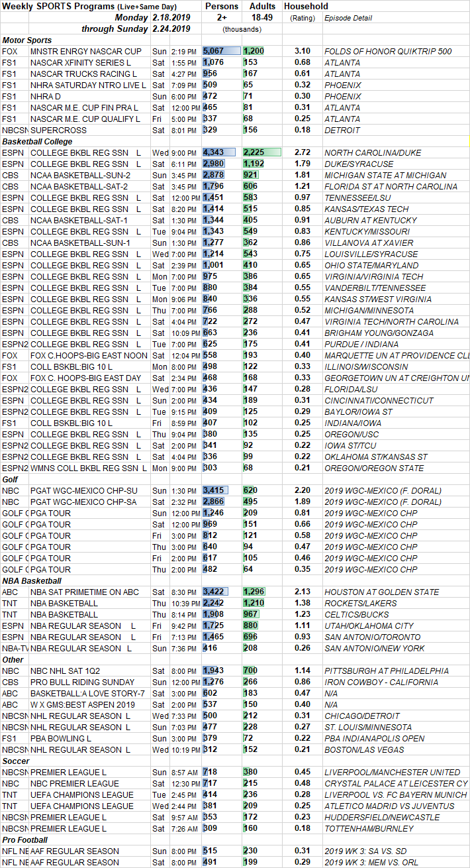Click 'NCAA BASKETBALL-SUN-2' program cell

point(80,175)
